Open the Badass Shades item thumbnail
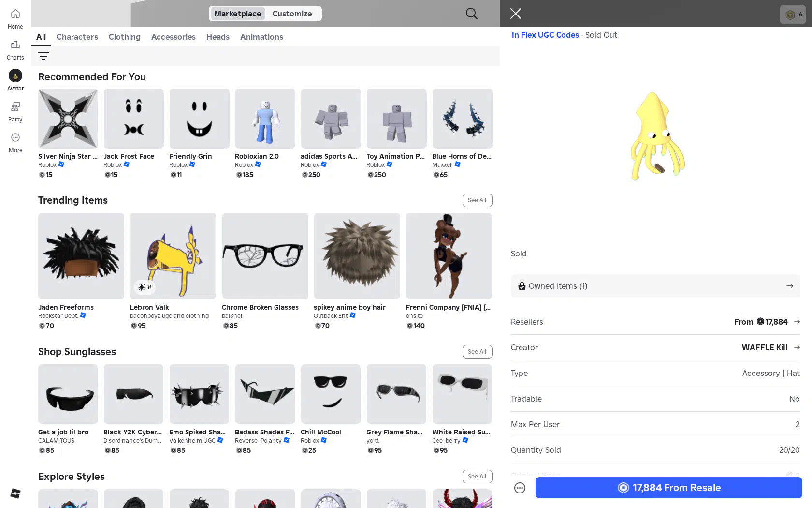 pos(265,394)
